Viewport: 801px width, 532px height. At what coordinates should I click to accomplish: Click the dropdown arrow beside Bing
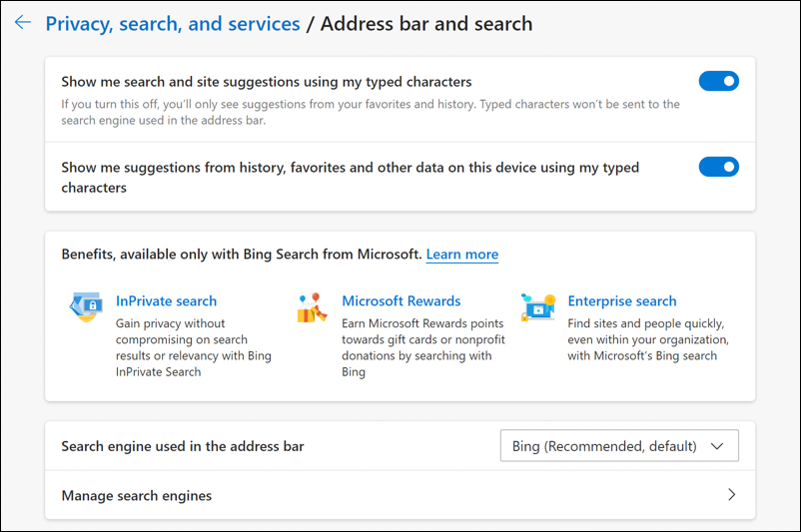(x=717, y=446)
